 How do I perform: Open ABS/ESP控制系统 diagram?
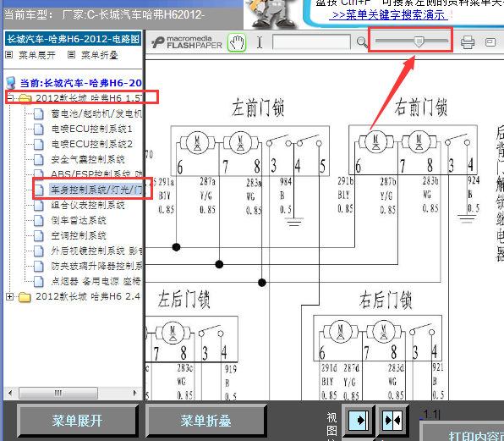click(96, 174)
